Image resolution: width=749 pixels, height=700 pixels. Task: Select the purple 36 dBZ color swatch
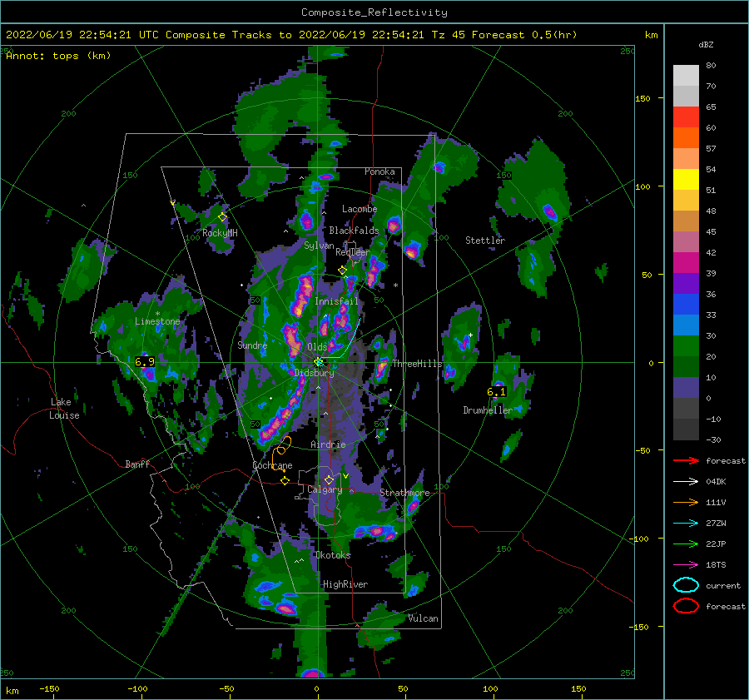[686, 283]
